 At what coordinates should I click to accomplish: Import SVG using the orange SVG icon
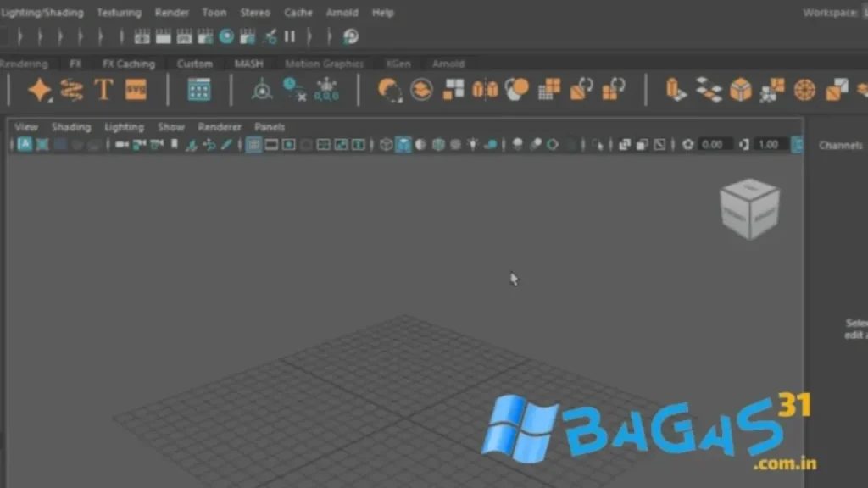136,89
